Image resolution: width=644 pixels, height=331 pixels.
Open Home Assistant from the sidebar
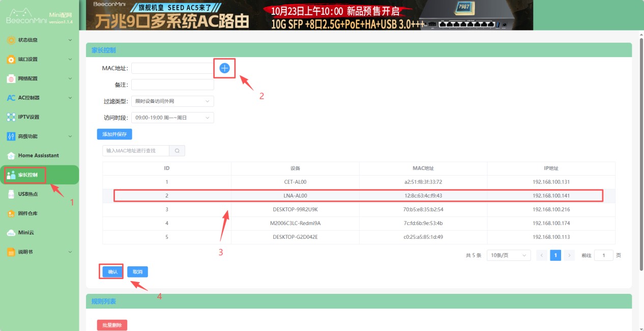(38, 155)
